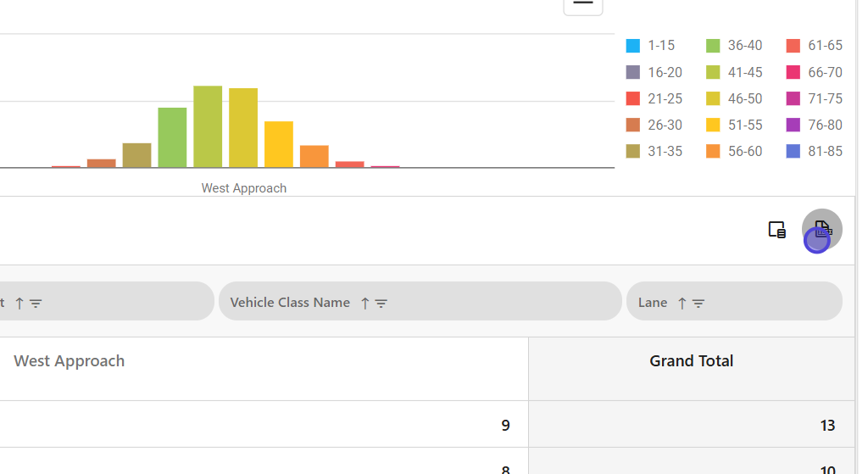Screen dimensions: 868x474
Task: Click the tallest bar in the chart
Action: (208, 127)
